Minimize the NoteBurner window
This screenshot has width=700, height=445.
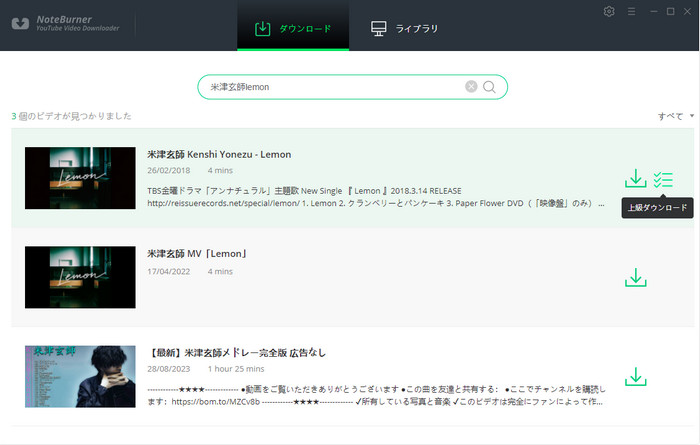click(654, 11)
